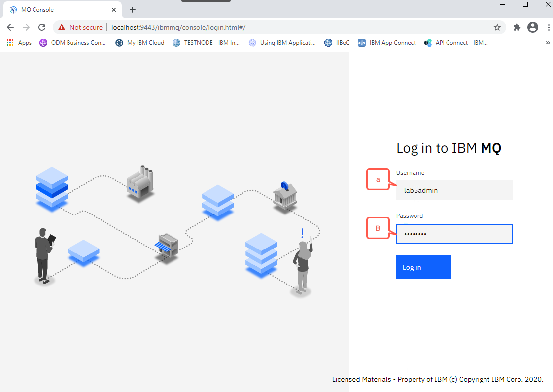This screenshot has width=553, height=392.
Task: Go back using the browser back arrow
Action: 10,27
